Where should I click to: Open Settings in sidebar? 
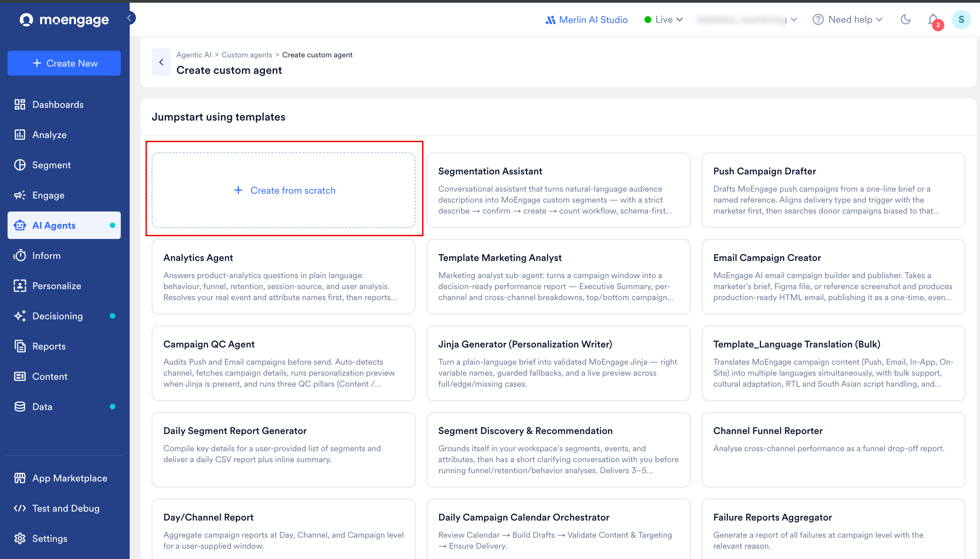[64, 538]
